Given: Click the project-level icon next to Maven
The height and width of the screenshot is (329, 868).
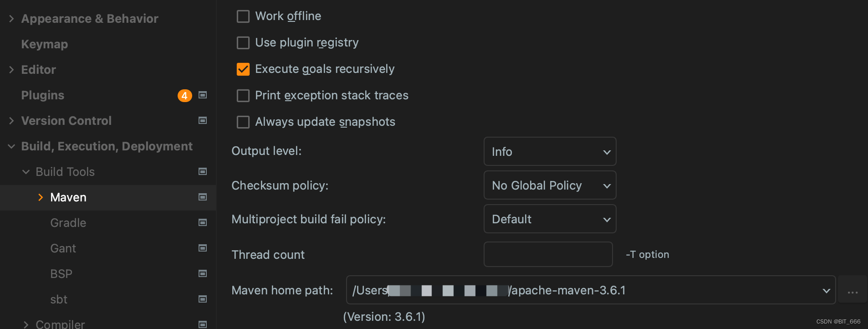Looking at the screenshot, I should tap(203, 197).
